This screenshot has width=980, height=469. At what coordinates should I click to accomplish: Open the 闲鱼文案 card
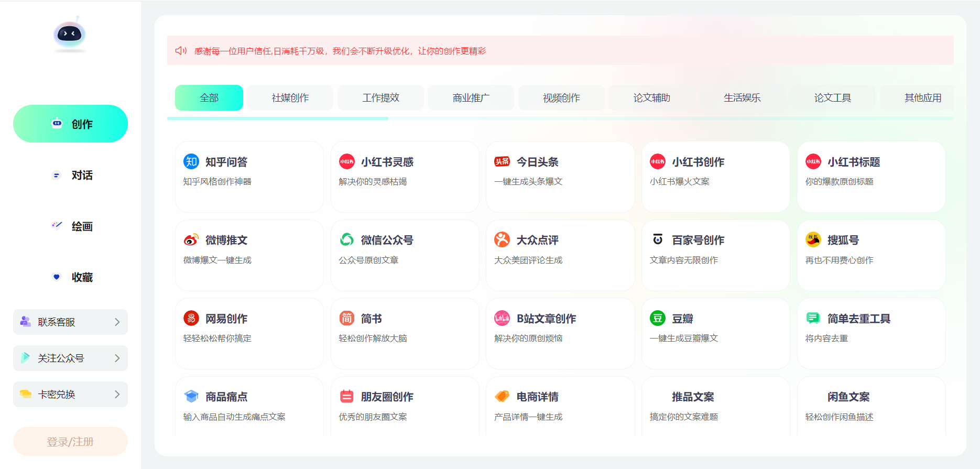[x=871, y=406]
